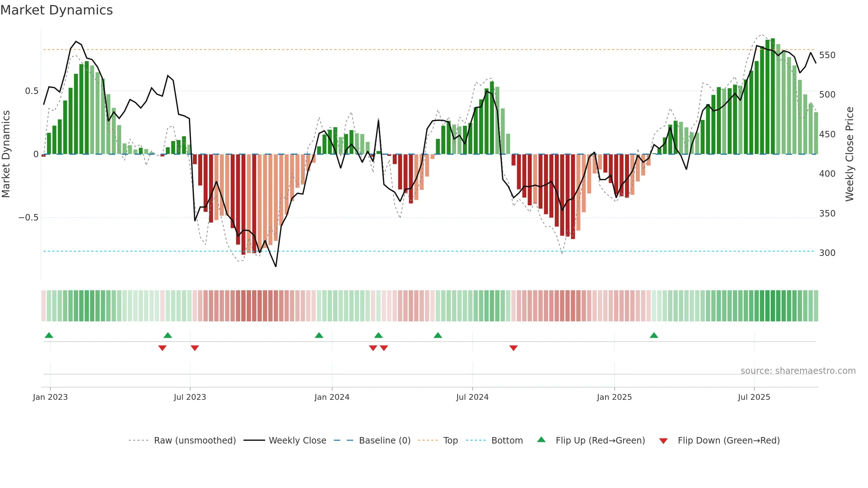This screenshot has width=868, height=488.
Task: Click the Jan 2025 date label
Action: pos(614,397)
